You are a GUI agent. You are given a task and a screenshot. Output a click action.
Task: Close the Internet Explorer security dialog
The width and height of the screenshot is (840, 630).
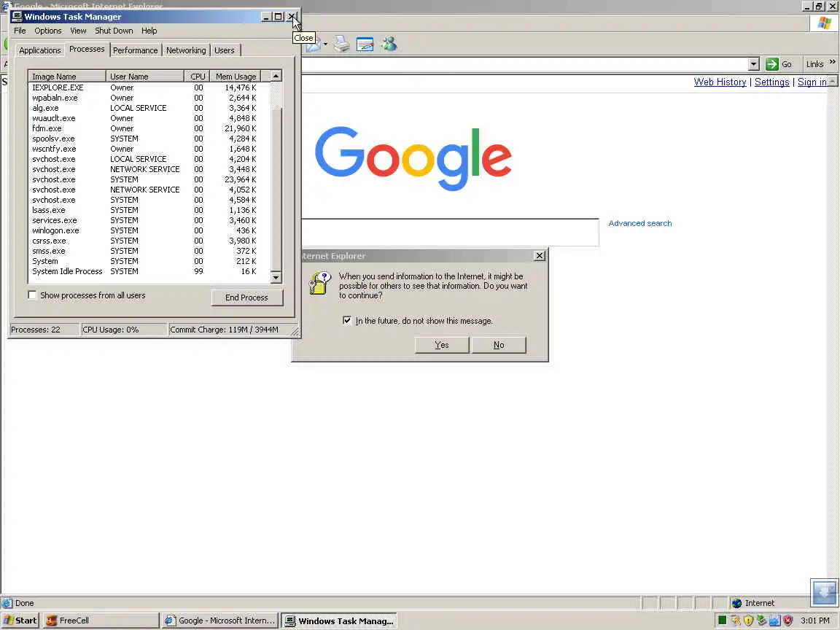pos(540,255)
